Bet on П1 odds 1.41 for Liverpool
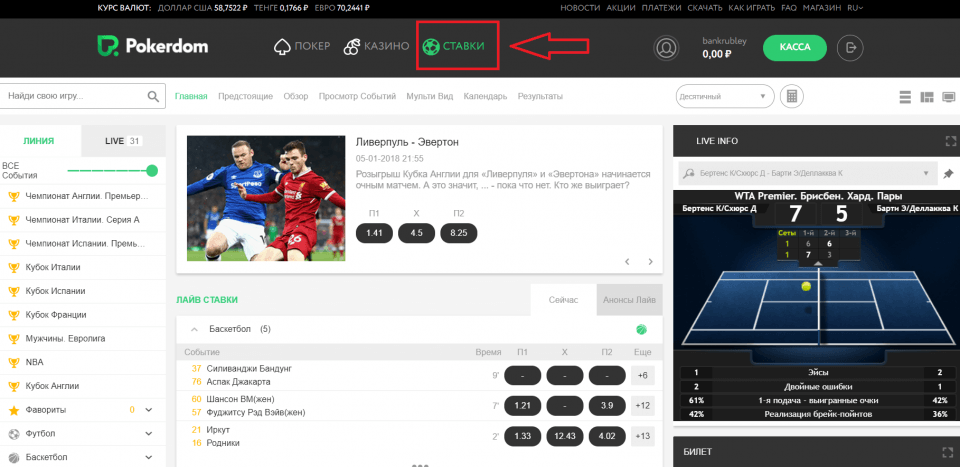Image resolution: width=960 pixels, height=467 pixels. tap(374, 233)
